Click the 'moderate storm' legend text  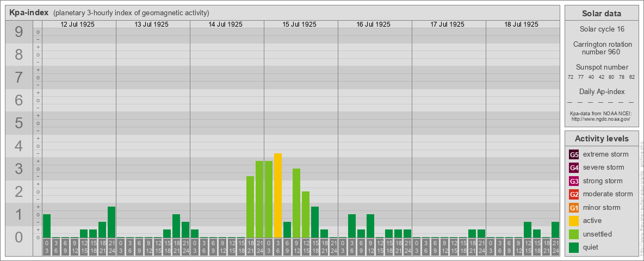coord(608,194)
